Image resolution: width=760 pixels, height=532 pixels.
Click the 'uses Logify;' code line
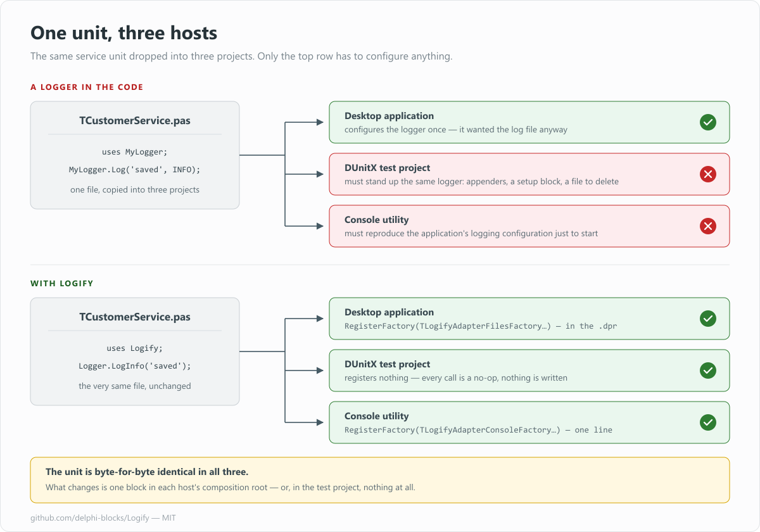(x=135, y=348)
